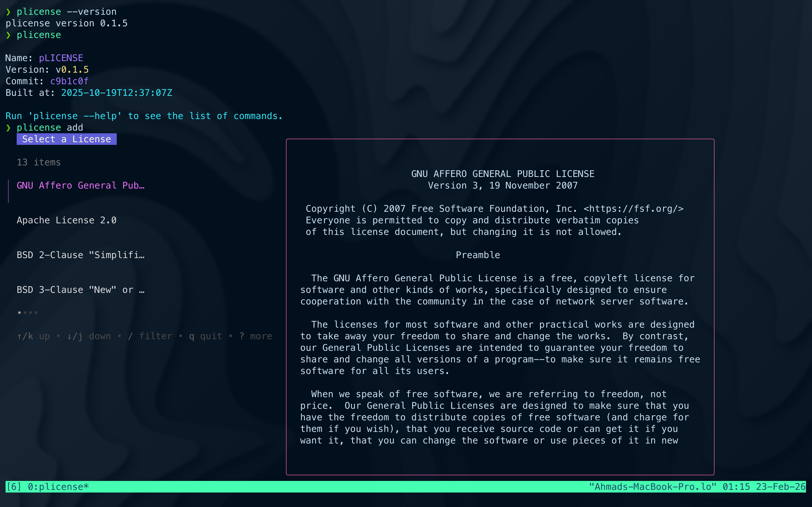Viewport: 812px width, 507px height.
Task: Click the pagination dots below the list
Action: 28,312
